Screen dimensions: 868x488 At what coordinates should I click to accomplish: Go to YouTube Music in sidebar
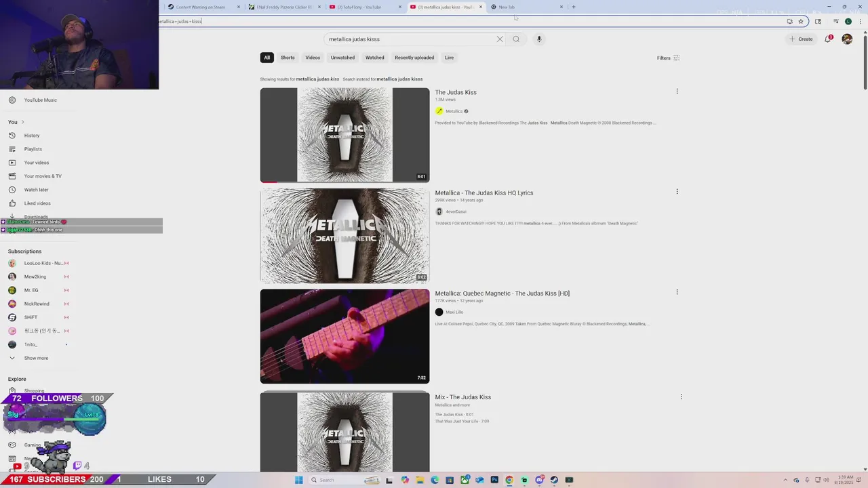tap(40, 100)
